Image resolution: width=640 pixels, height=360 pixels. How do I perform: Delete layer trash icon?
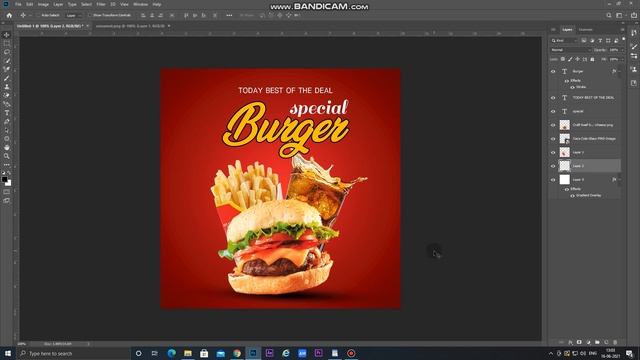pyautogui.click(x=615, y=342)
